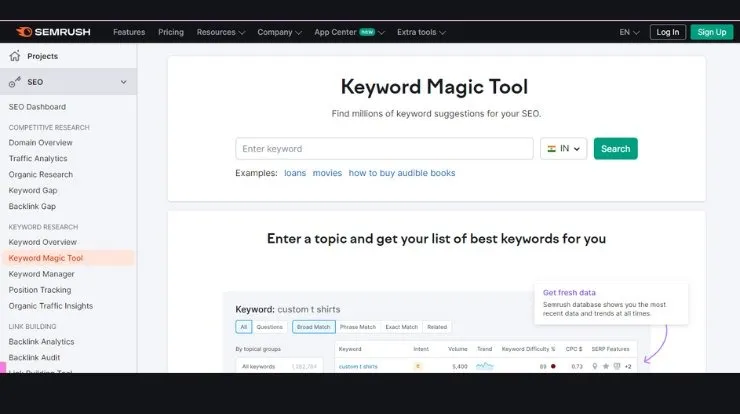Image resolution: width=740 pixels, height=414 pixels.
Task: Open Organic Traffic Insights
Action: click(50, 306)
